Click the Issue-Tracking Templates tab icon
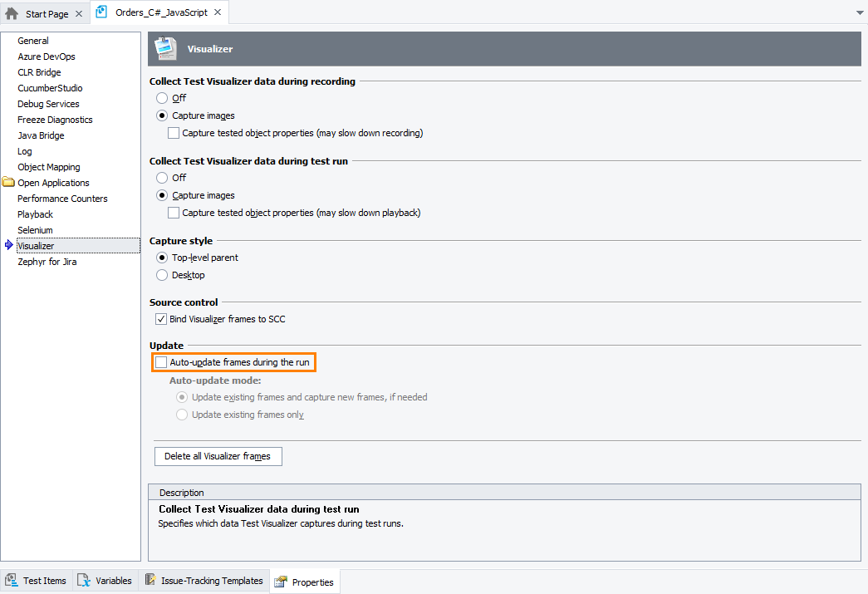 coord(150,580)
